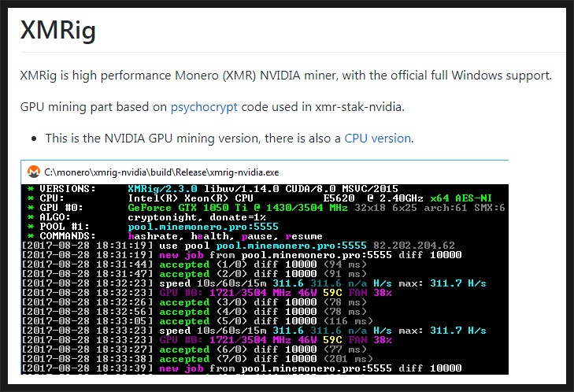Click pool address on the POOL #1 line

203,227
